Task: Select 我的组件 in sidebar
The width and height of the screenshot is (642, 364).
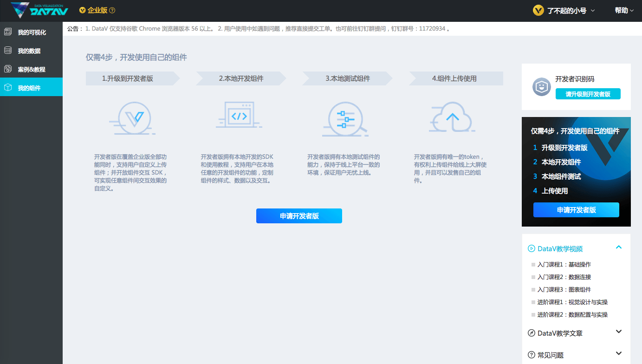Action: pos(31,87)
